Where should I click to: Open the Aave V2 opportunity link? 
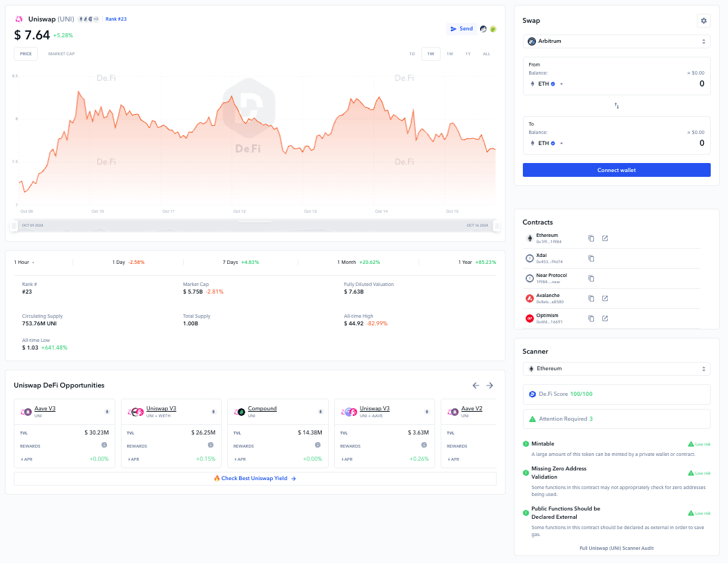(x=472, y=408)
